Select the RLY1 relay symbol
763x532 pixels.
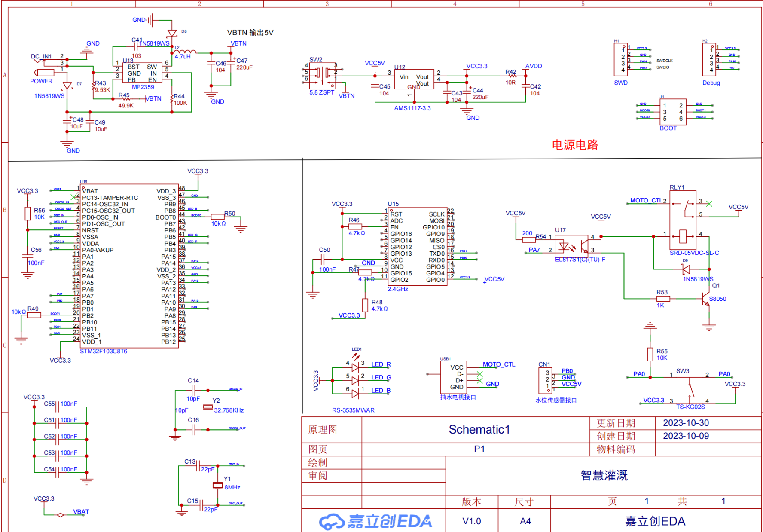point(683,220)
